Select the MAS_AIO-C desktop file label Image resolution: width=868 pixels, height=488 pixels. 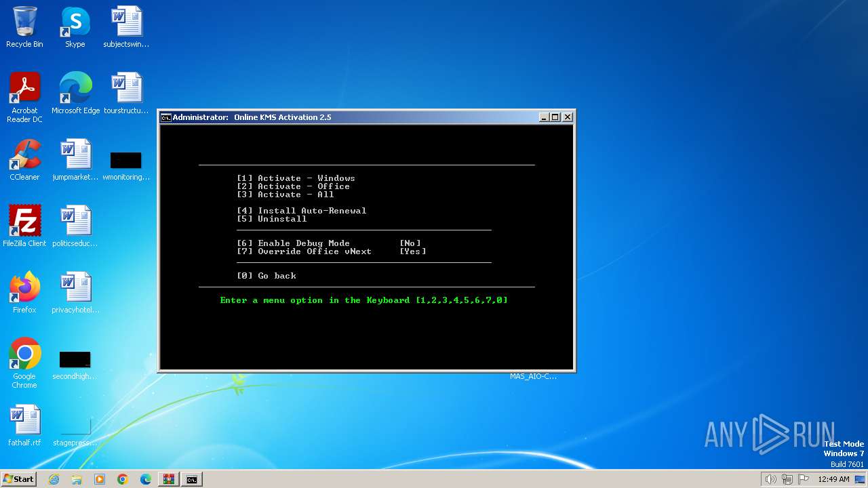(x=533, y=376)
